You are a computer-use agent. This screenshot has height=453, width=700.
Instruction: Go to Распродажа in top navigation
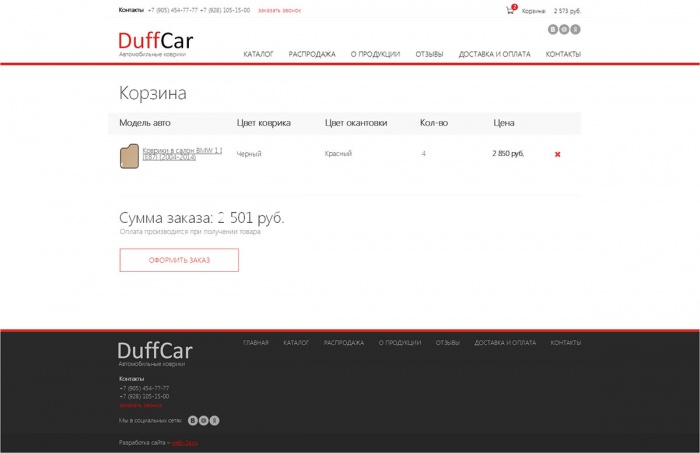click(x=312, y=54)
